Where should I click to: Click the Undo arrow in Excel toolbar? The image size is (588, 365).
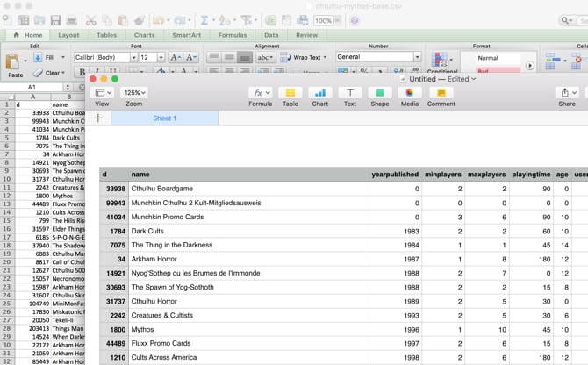click(158, 20)
